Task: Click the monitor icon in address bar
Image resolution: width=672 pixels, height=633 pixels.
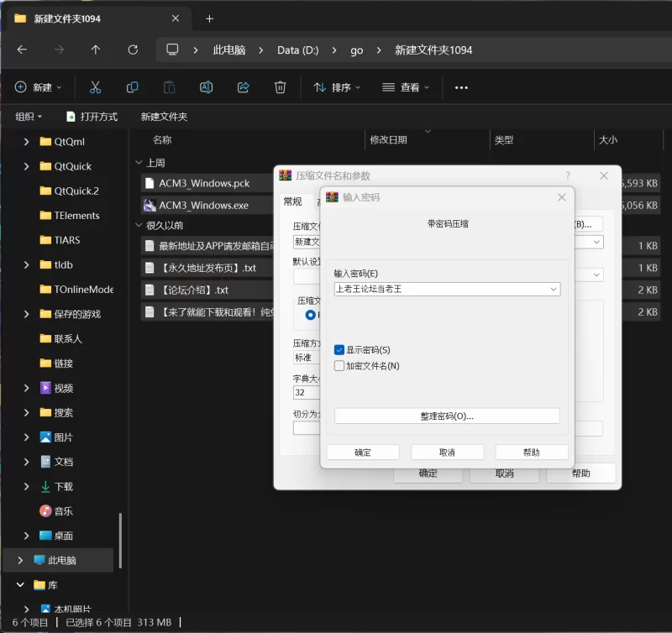Action: pyautogui.click(x=172, y=50)
